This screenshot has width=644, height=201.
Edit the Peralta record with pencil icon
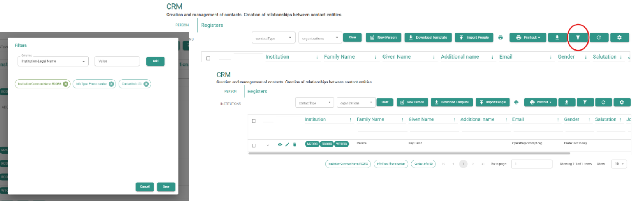click(287, 145)
